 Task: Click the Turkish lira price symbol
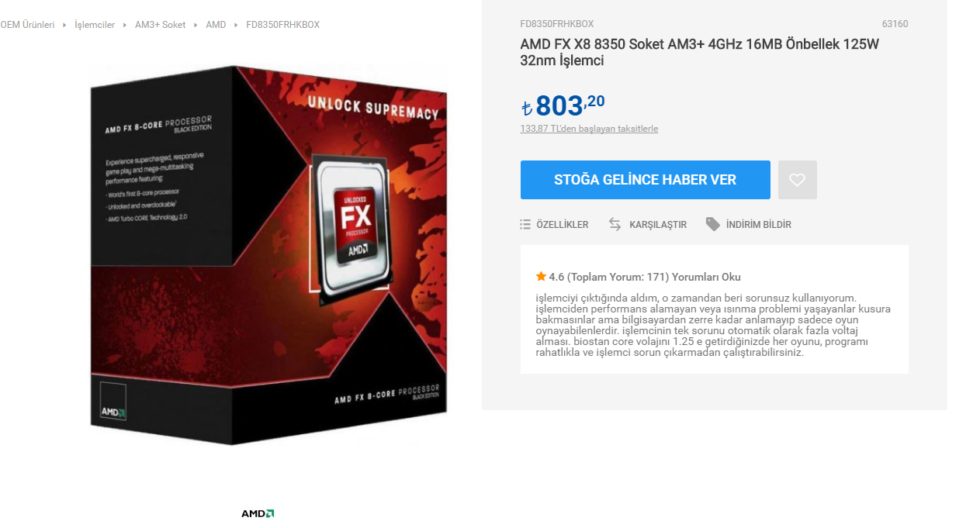click(x=527, y=108)
